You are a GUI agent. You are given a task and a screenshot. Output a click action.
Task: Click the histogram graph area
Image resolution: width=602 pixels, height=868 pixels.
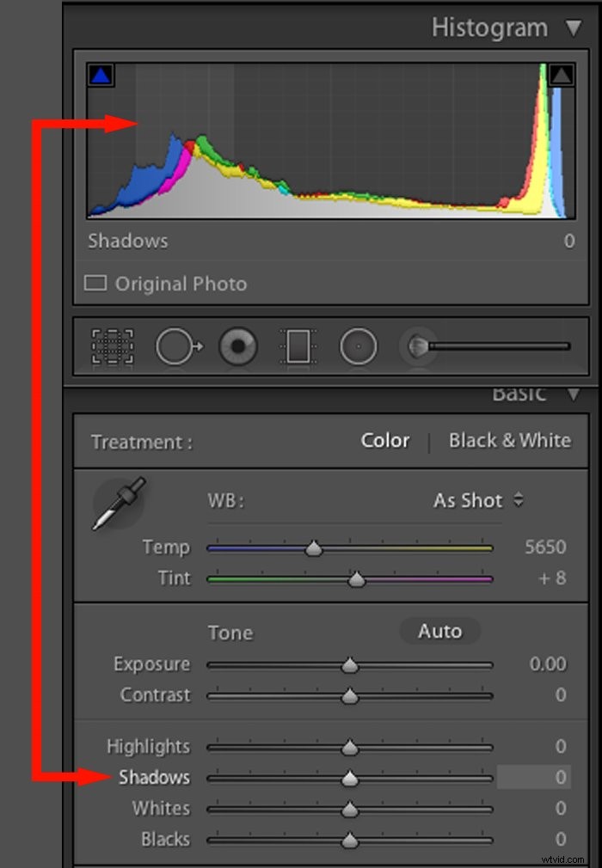331,141
